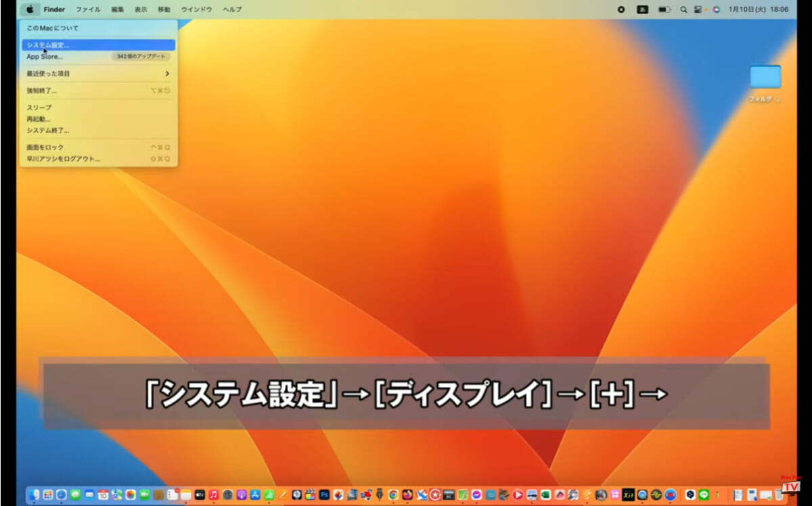Open the App Store in Dock
Viewport: 812px width, 506px height.
[x=255, y=495]
